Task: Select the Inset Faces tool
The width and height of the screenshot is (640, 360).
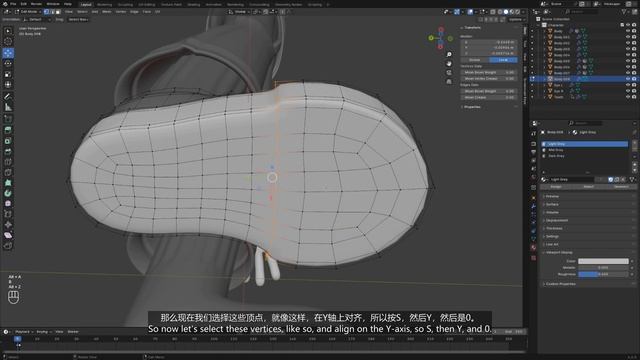Action: (8, 141)
